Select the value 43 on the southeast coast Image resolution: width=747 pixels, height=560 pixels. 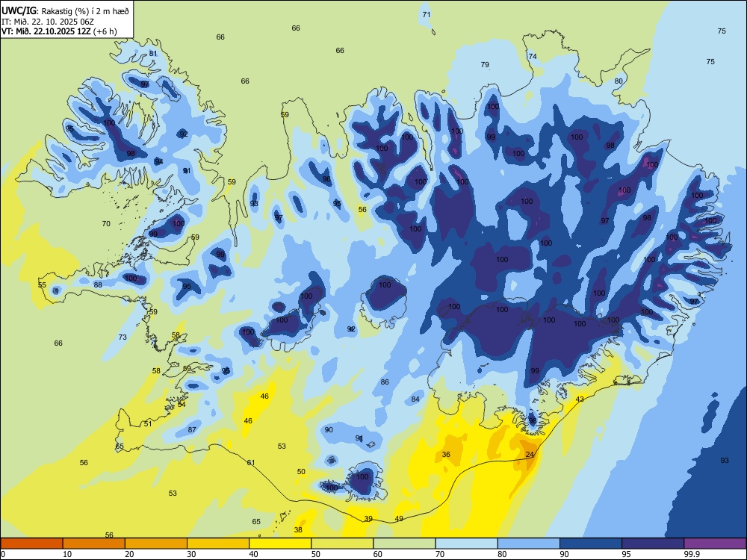(x=580, y=399)
